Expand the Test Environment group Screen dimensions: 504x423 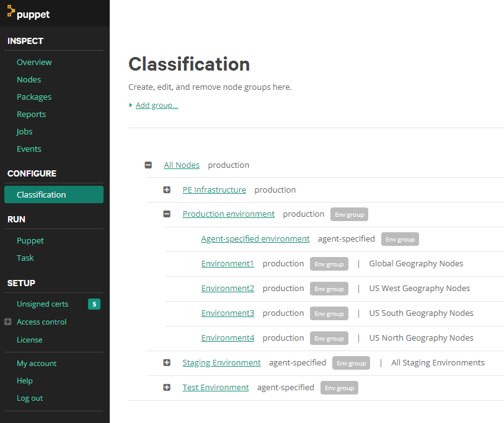pyautogui.click(x=167, y=388)
